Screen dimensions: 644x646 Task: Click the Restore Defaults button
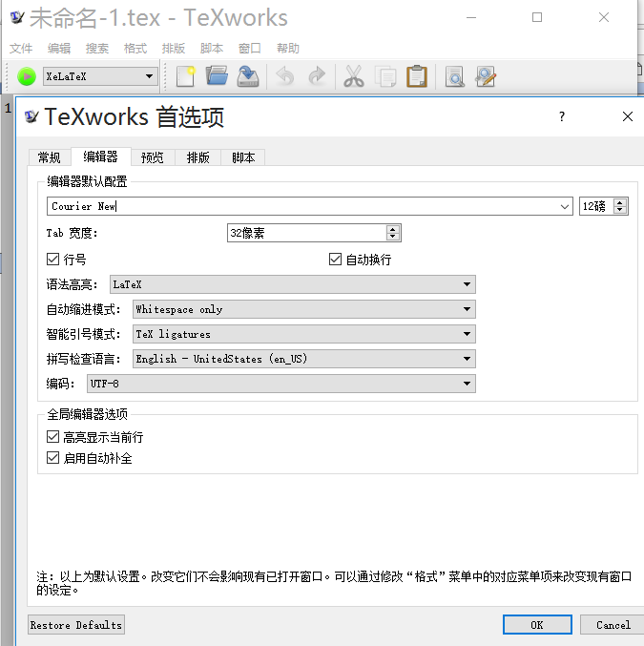click(x=76, y=625)
